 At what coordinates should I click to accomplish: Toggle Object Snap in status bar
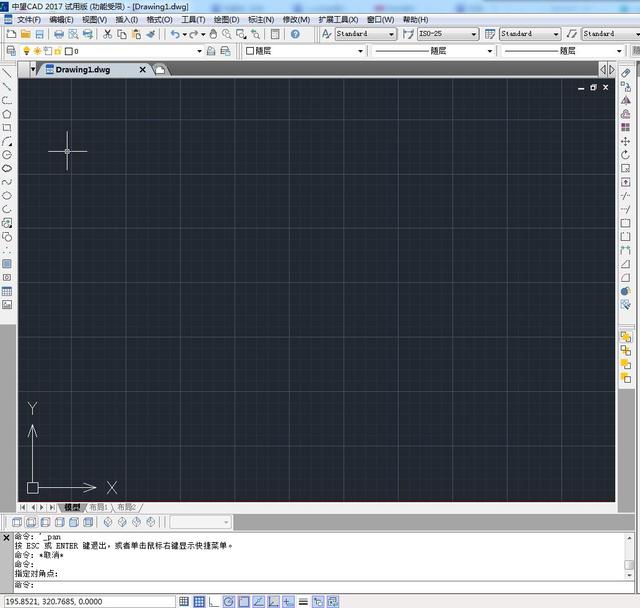244,601
